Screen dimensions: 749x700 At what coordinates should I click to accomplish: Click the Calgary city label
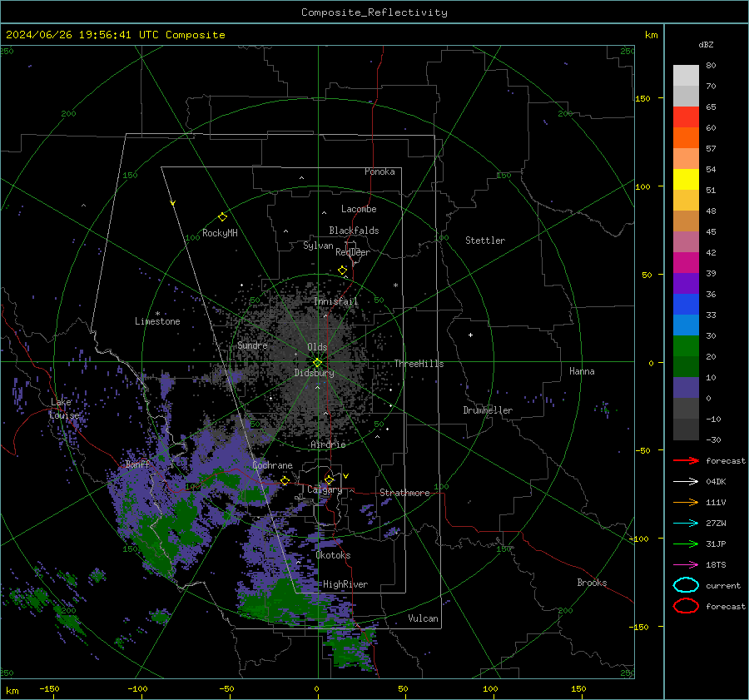pos(325,489)
